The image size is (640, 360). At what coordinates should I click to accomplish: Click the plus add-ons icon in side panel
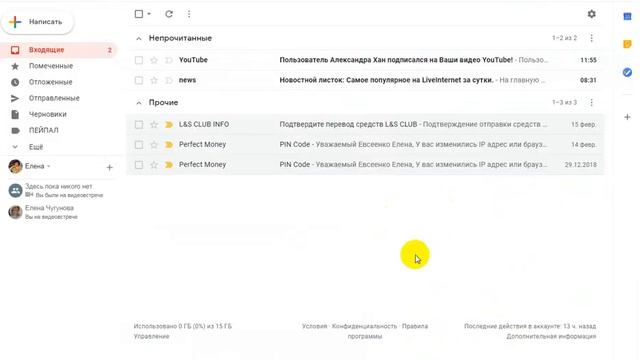(627, 118)
